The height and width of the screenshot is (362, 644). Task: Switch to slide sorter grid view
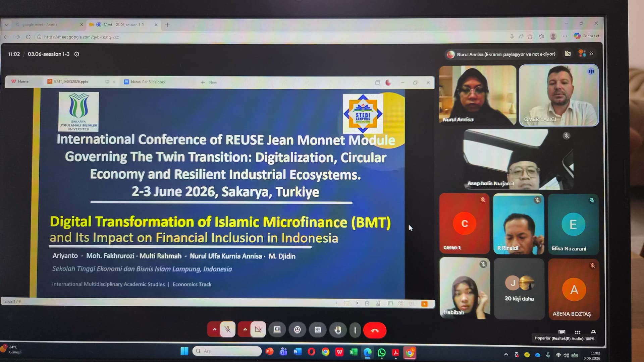click(401, 303)
